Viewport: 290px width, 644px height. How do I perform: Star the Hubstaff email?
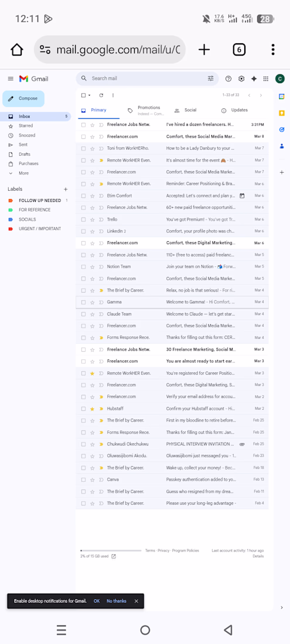click(x=92, y=409)
